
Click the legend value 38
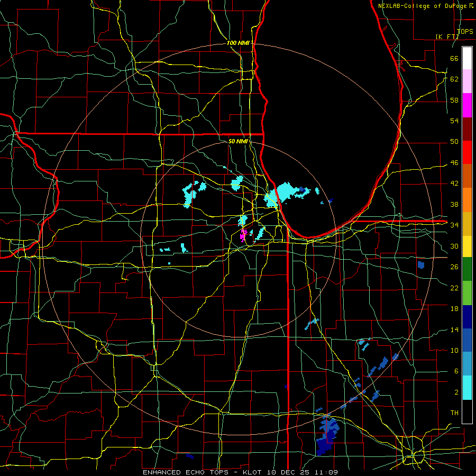(454, 205)
